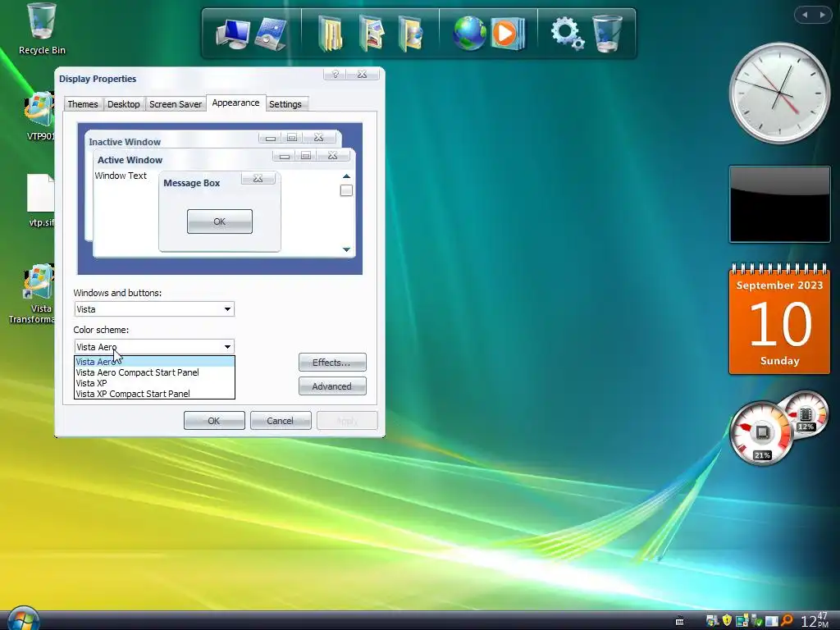
Task: Click the orange magnifier tray icon
Action: [x=787, y=620]
